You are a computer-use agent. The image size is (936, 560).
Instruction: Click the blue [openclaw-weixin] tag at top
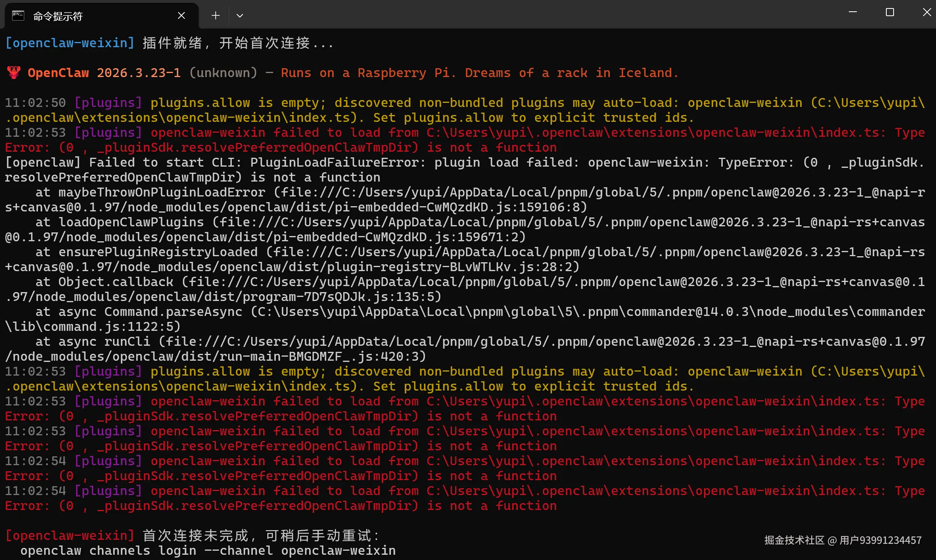point(70,43)
